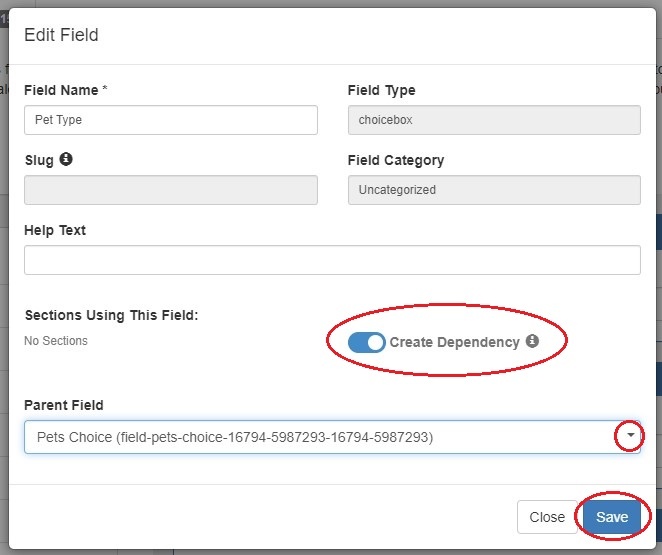
Task: Click the Slug info icon
Action: point(66,159)
